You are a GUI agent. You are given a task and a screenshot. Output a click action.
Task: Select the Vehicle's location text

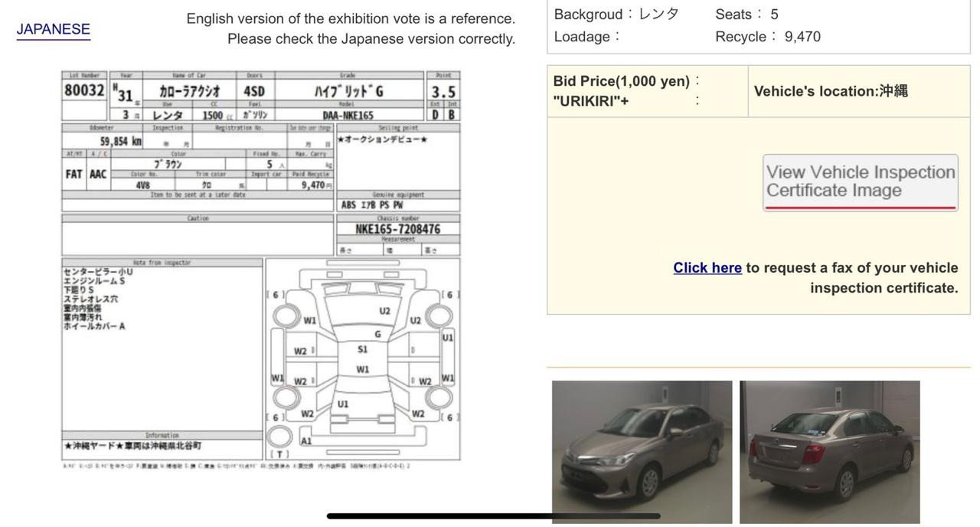pos(831,91)
